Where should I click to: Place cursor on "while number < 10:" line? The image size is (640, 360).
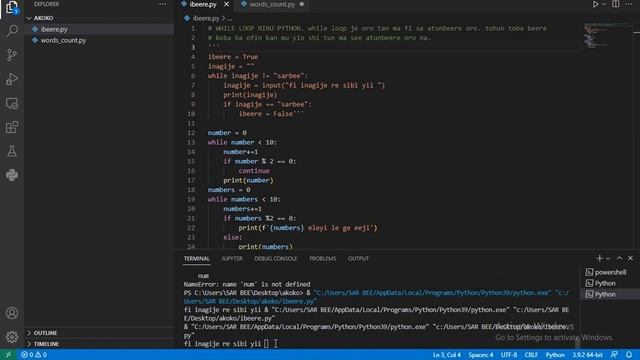(242, 142)
